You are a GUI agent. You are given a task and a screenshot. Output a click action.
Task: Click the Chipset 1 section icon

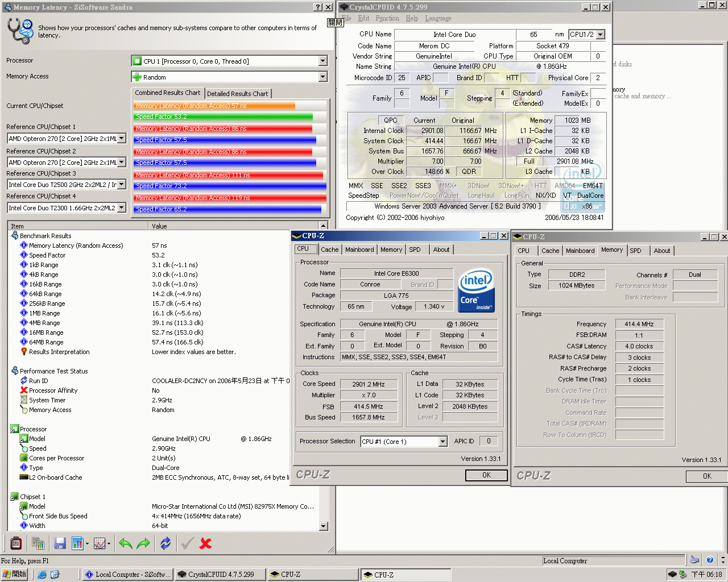(x=15, y=496)
